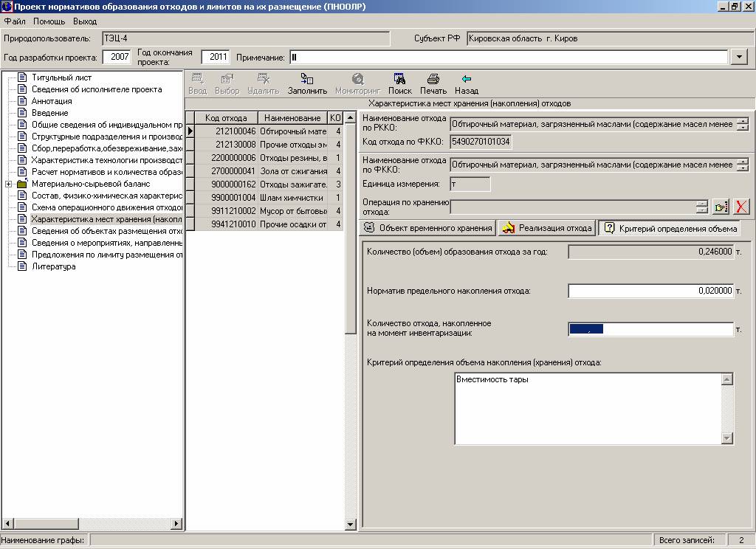Screen dimensions: 756x549
Task: Open the Примечание dropdown arrow
Action: coord(740,57)
